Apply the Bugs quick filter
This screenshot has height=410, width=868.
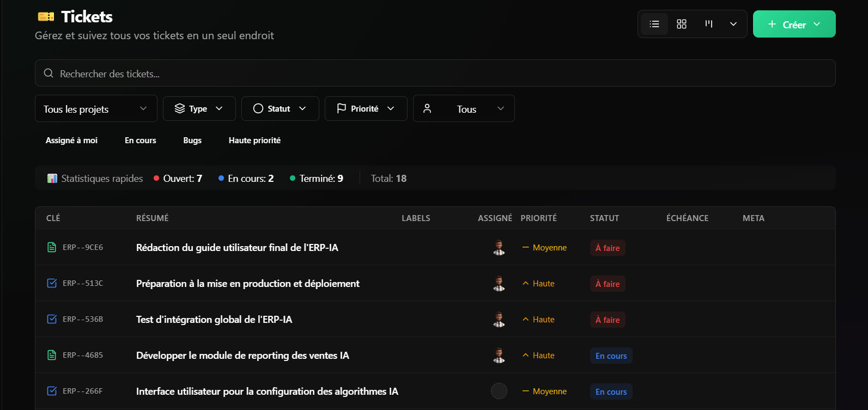click(192, 140)
